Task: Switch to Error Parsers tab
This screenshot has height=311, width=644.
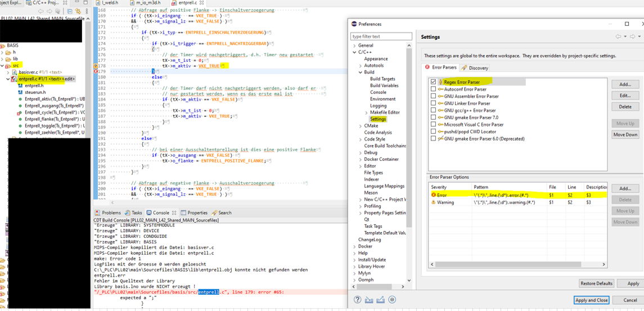Action: 441,68
